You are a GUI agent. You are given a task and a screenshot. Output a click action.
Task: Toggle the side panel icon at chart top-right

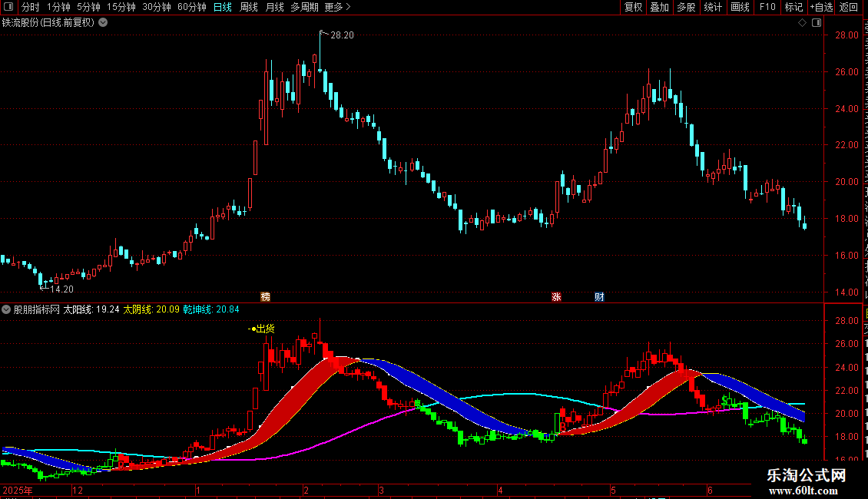pyautogui.click(x=817, y=22)
